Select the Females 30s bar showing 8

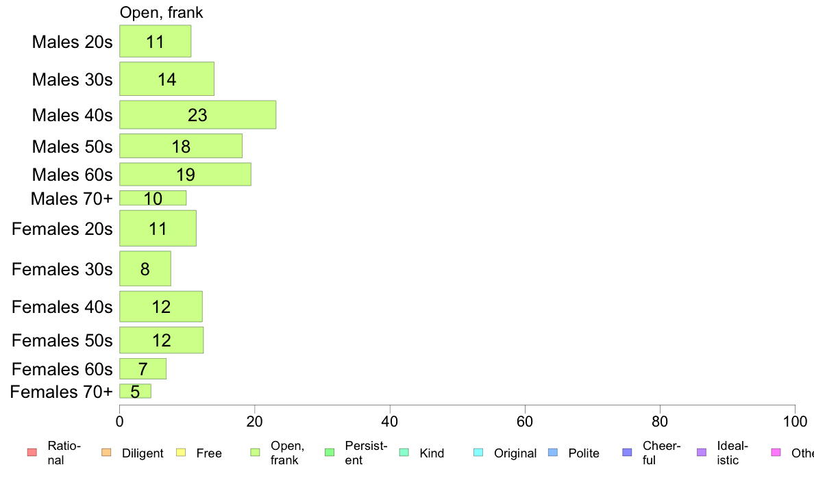(145, 269)
